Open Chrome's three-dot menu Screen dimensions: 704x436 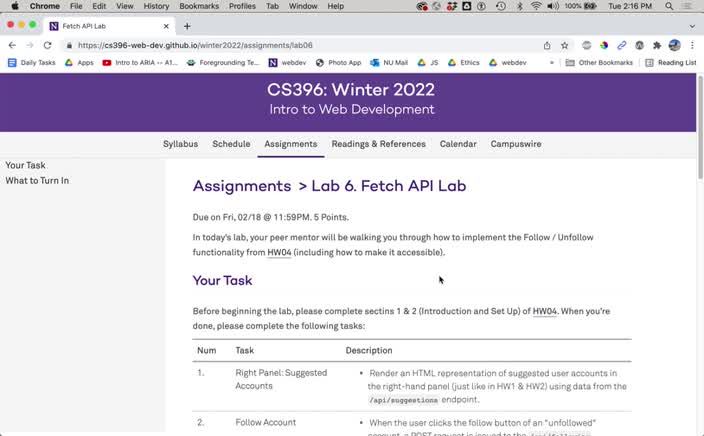click(x=692, y=45)
